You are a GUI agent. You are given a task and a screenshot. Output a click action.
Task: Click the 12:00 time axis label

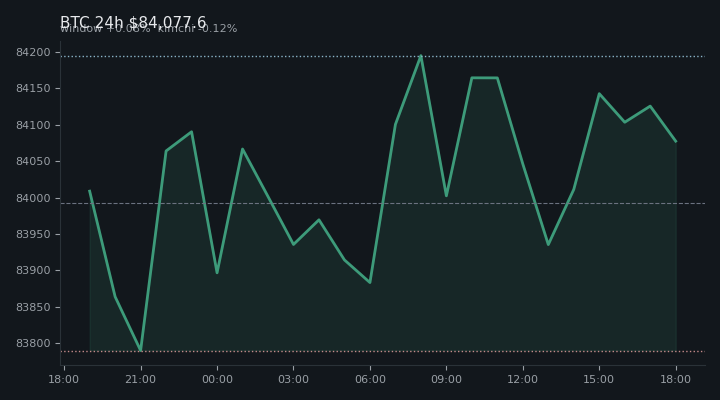pos(523,379)
